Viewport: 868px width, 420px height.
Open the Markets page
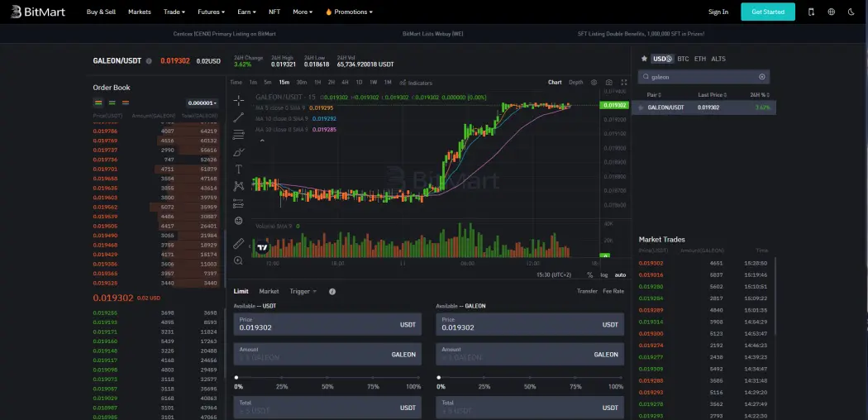[140, 12]
